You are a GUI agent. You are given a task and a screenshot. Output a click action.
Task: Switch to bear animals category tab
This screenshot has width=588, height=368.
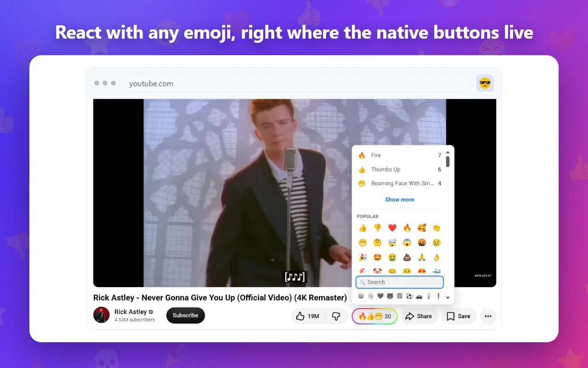pos(390,296)
